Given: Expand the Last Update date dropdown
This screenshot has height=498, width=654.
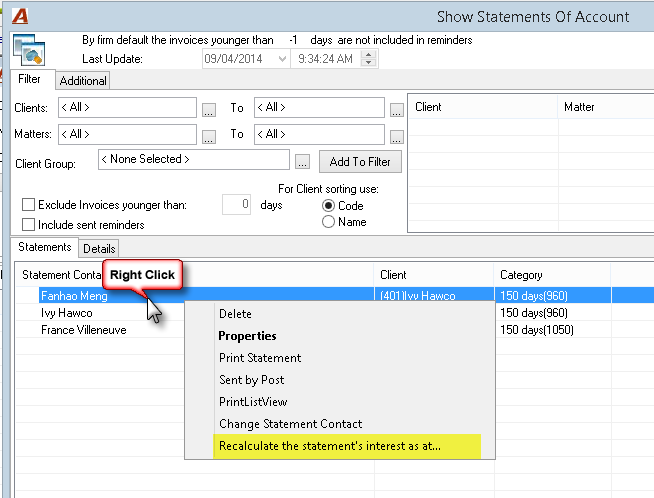Looking at the screenshot, I should click(x=282, y=59).
